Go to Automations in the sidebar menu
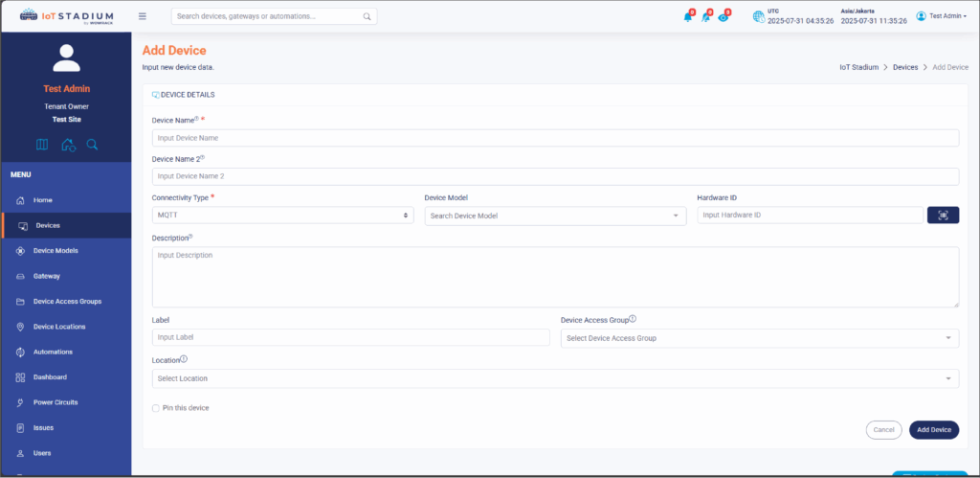The width and height of the screenshot is (980, 478). (53, 352)
